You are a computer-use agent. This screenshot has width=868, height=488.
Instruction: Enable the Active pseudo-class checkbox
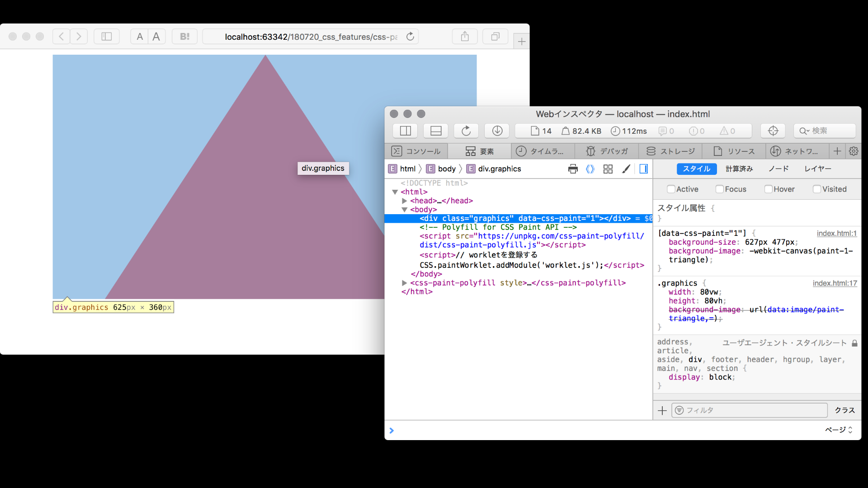pos(671,189)
